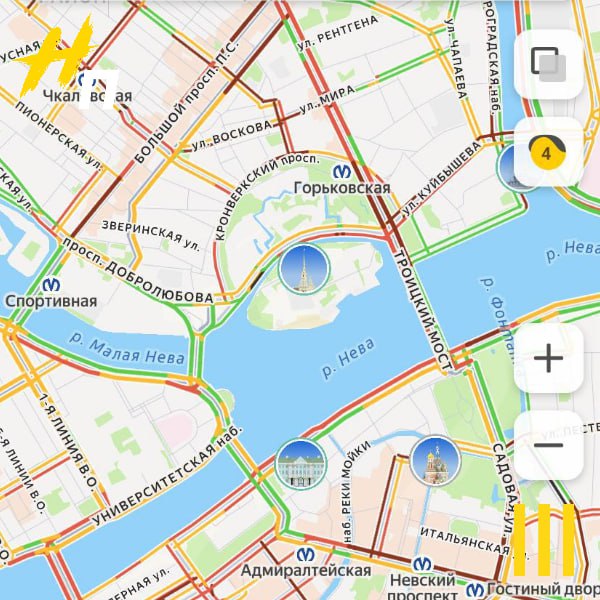
Task: Tap the просп. Добролюбова street label
Action: point(137,270)
